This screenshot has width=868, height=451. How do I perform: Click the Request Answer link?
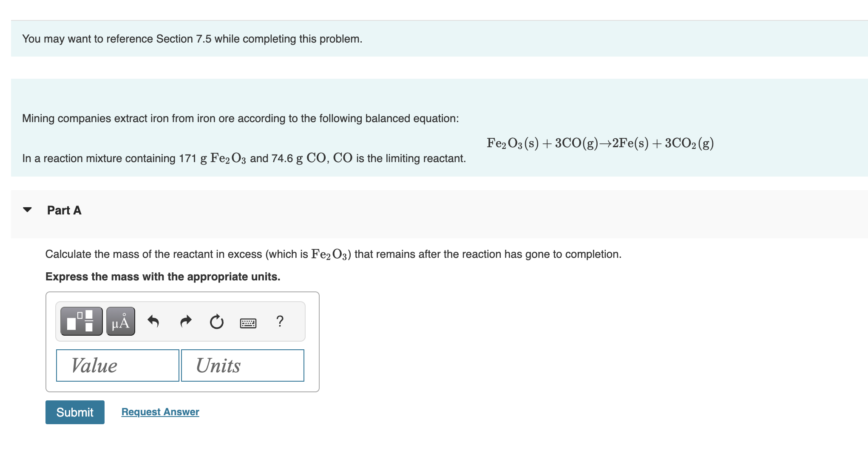(x=160, y=412)
